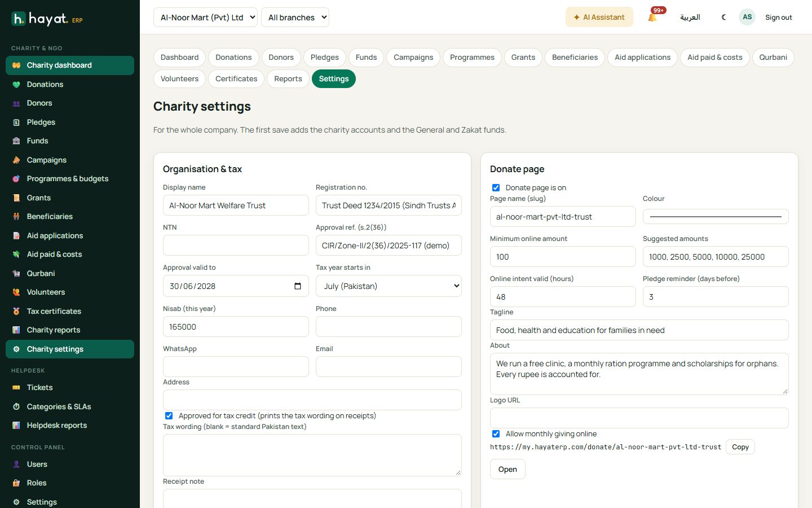Viewport: 812px width, 508px height.
Task: Toggle Allow monthly giving online checkbox
Action: (496, 434)
